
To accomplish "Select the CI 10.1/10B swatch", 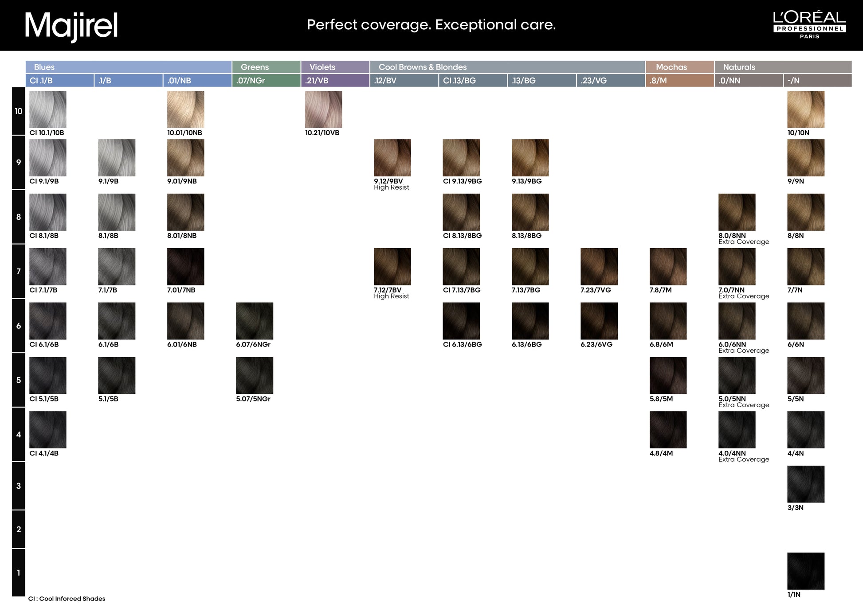I will (48, 109).
